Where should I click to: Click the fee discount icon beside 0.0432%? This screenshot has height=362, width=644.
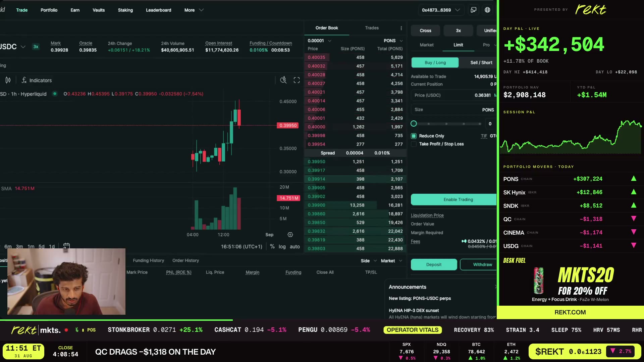click(x=464, y=241)
